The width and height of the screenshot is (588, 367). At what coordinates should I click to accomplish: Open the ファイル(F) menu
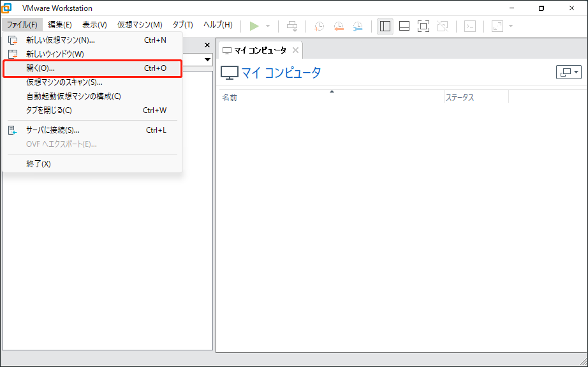coord(22,25)
